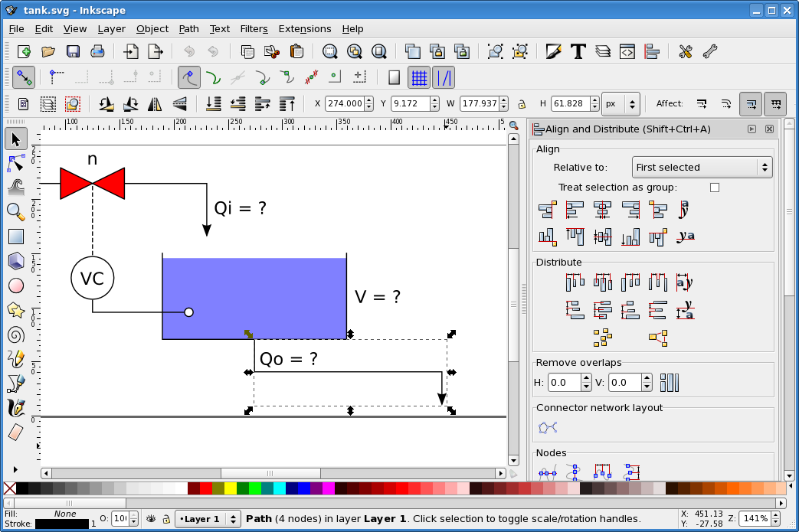Screen dimensions: 799x532
Task: Click the opacity O input field
Action: point(120,519)
